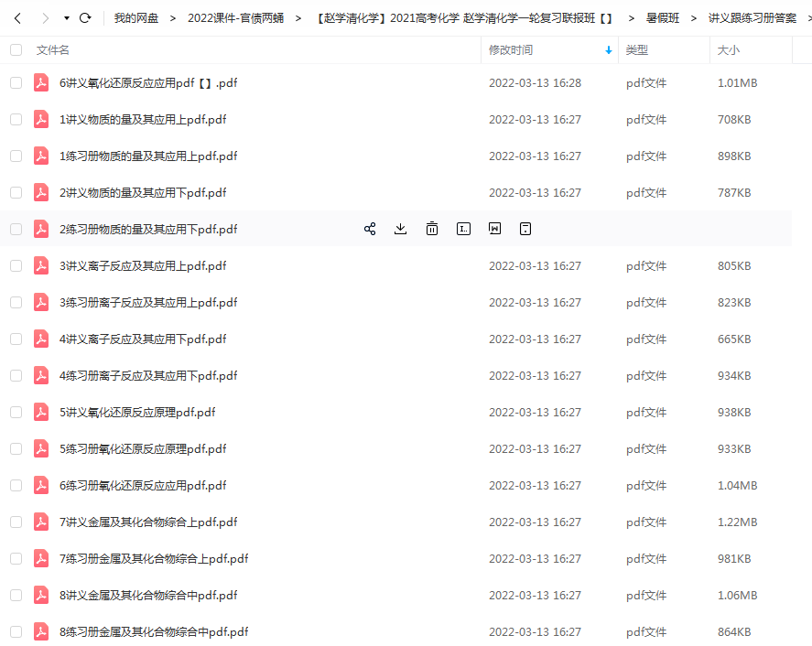The height and width of the screenshot is (646, 812).
Task: Open file 8讲义金属及其化合物综合中pdf.pdf
Action: [148, 596]
